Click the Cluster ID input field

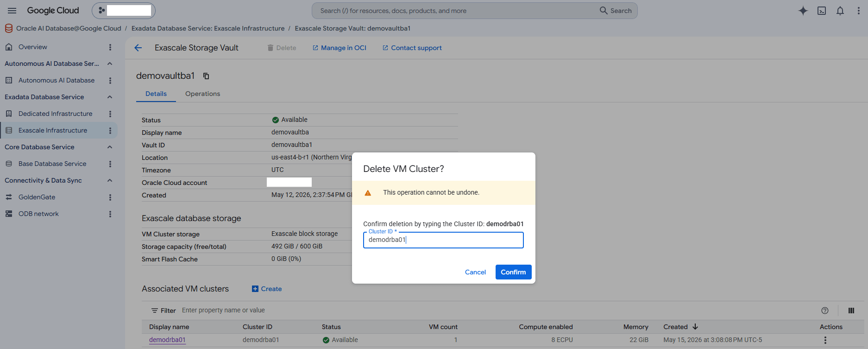443,240
